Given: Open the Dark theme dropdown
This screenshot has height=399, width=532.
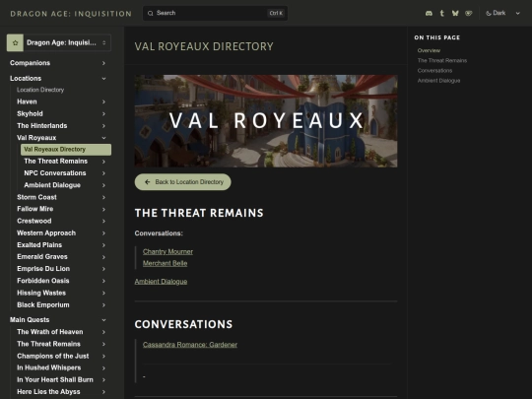Looking at the screenshot, I should [502, 13].
